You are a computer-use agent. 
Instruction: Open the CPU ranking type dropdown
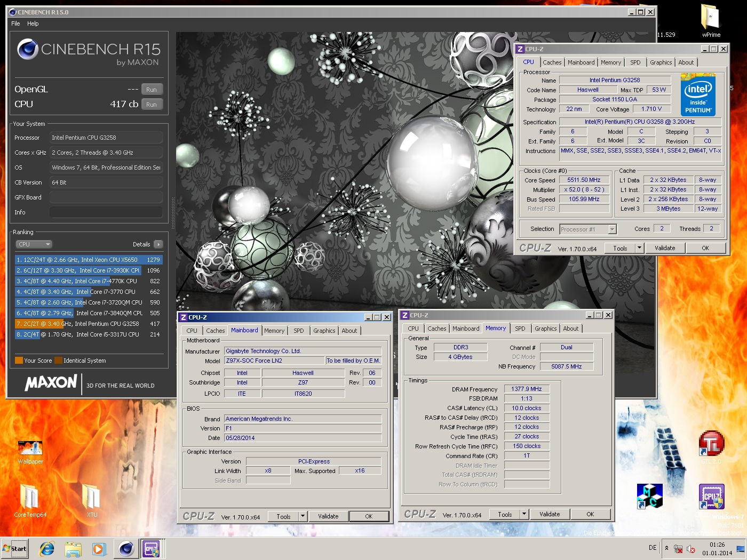click(34, 244)
